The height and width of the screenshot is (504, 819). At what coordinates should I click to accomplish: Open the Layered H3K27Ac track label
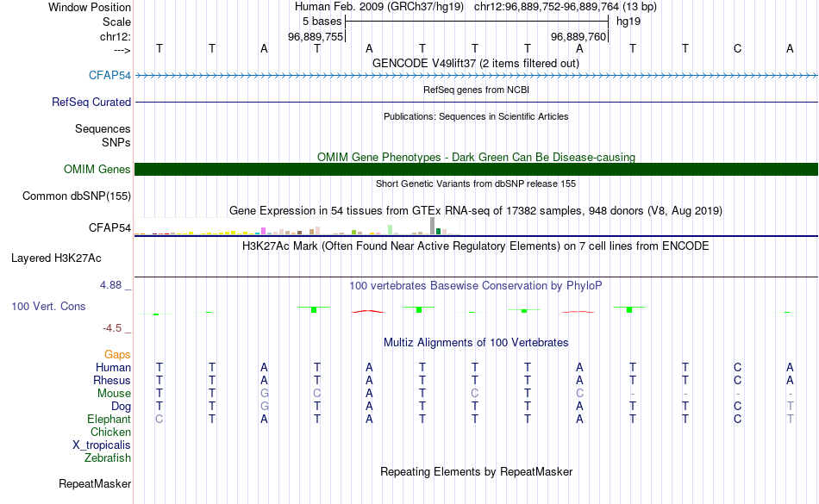56,258
